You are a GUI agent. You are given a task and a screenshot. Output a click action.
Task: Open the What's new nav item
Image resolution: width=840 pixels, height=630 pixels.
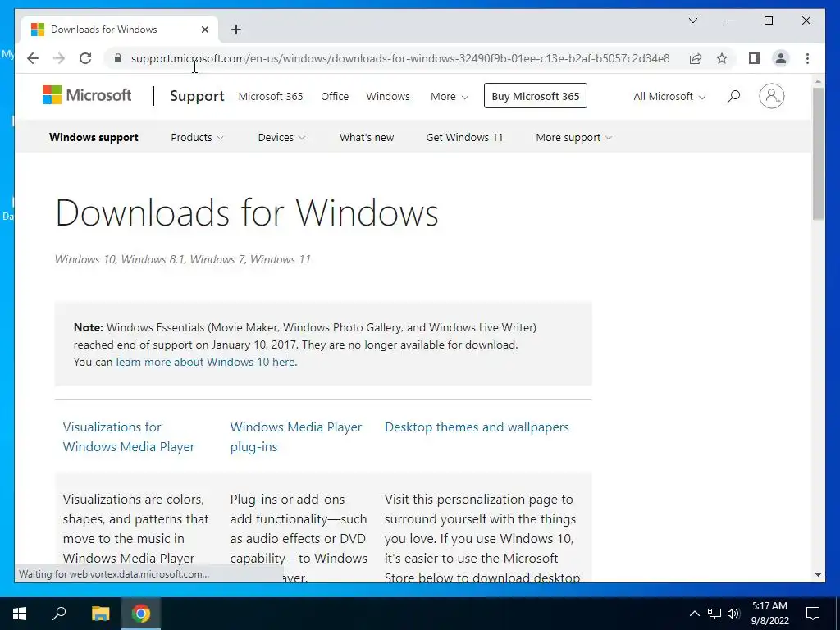click(367, 138)
